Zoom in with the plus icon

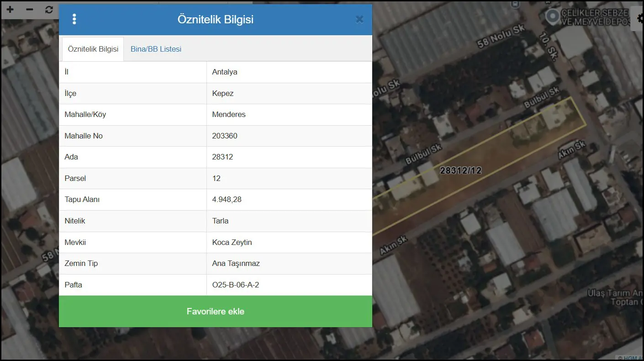(10, 10)
